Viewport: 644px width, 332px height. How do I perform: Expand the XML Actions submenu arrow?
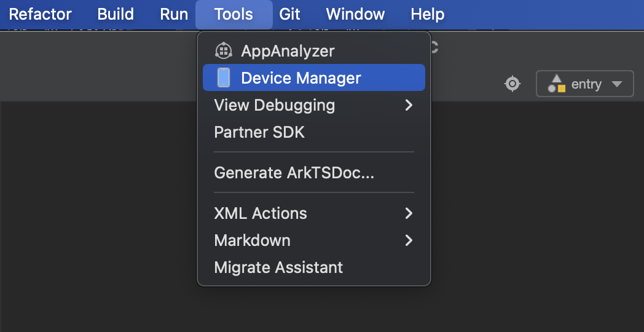click(x=409, y=213)
